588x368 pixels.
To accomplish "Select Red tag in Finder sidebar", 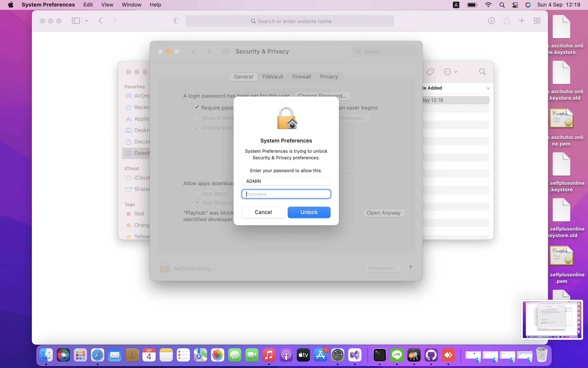I will click(x=135, y=213).
